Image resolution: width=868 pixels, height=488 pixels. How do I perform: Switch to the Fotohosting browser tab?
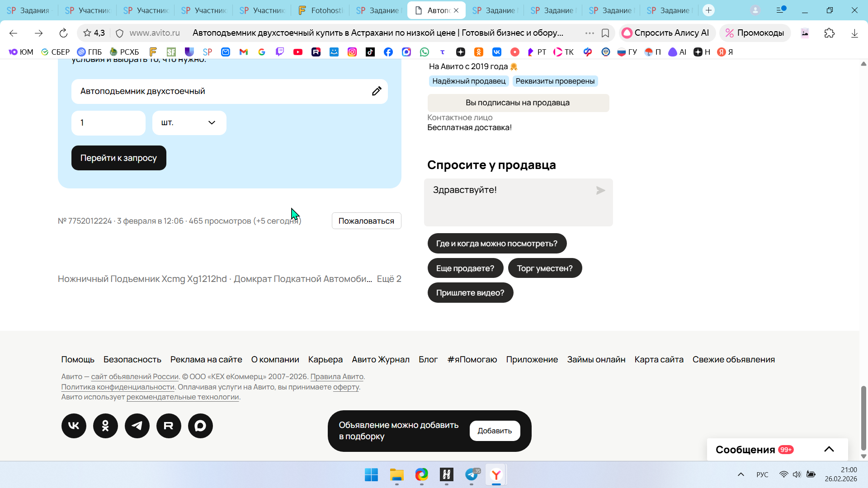[321, 10]
